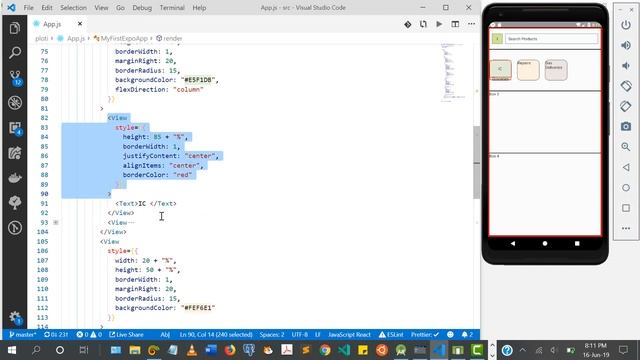The image size is (640, 360).
Task: Tap the Android home button on phone screen
Action: coord(545,243)
